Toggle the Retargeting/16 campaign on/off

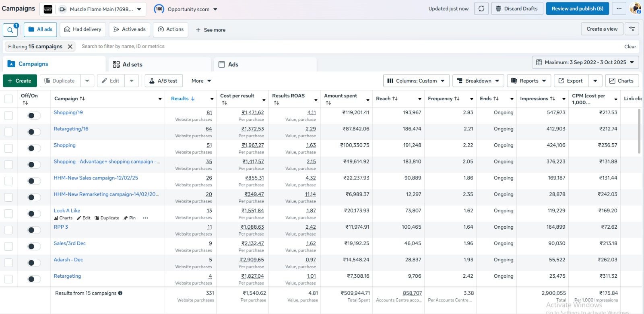coord(34,132)
